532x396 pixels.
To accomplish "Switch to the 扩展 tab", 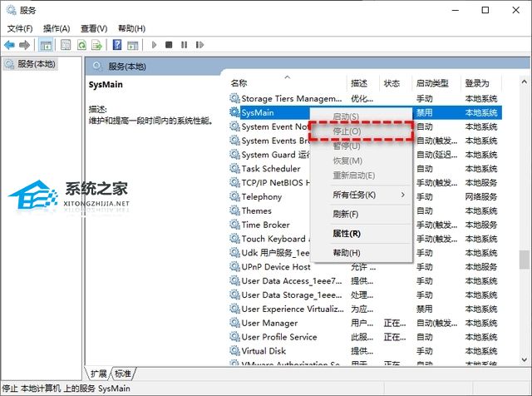I will pyautogui.click(x=98, y=374).
